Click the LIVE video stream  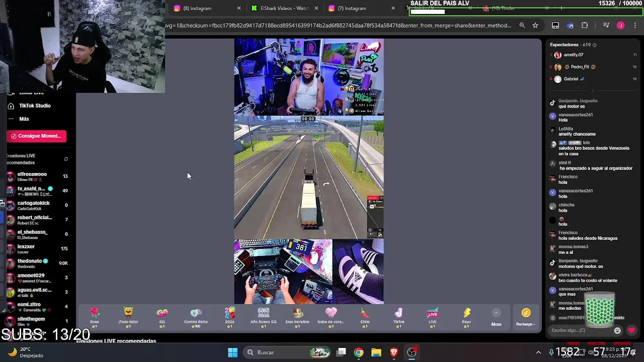coord(309,171)
